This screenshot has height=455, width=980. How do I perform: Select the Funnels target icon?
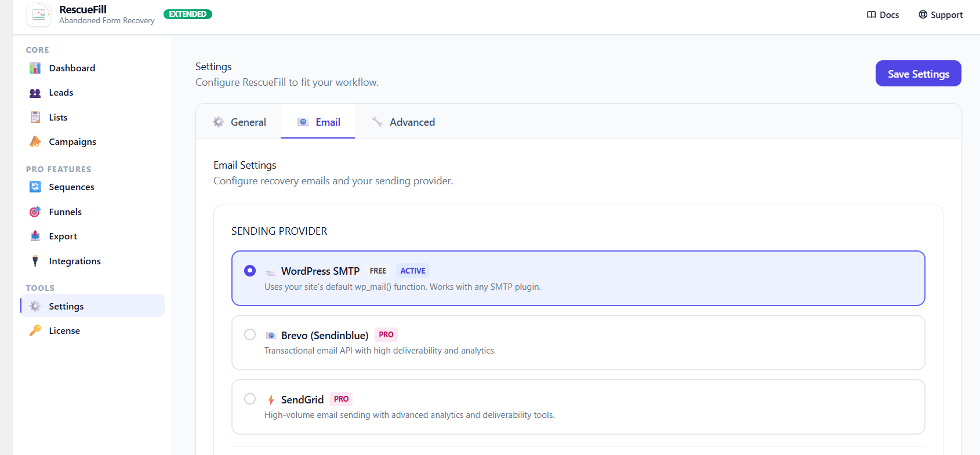coord(35,212)
